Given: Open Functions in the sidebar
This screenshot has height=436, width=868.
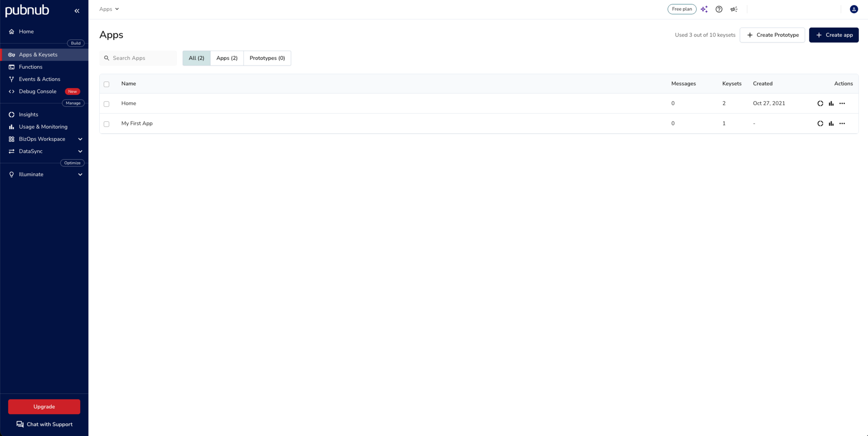Looking at the screenshot, I should (x=44, y=67).
